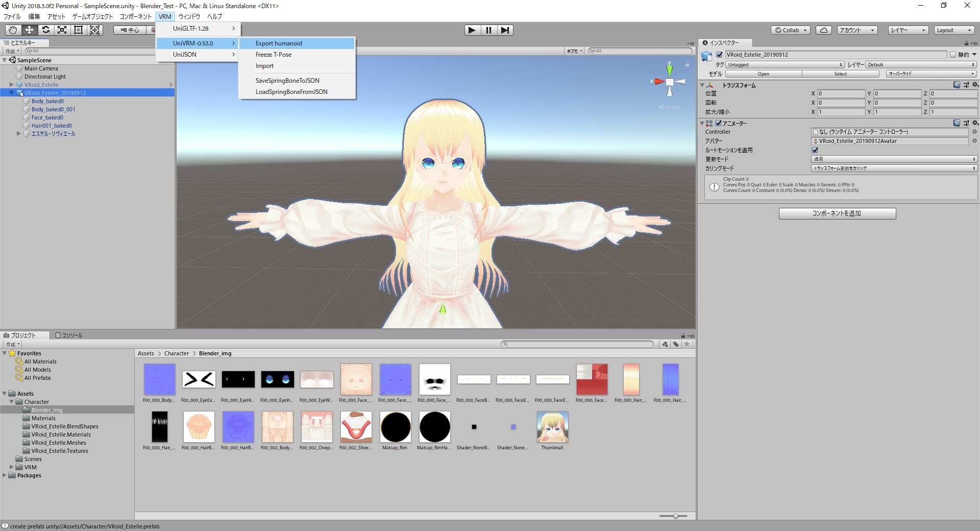Click the prefab Select button
Image resolution: width=980 pixels, height=531 pixels.
coord(841,74)
